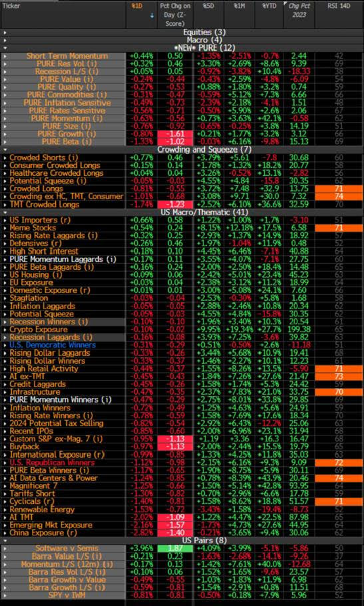Click the row arrow beside Magnificent 7
364x606 pixels.
5,486
